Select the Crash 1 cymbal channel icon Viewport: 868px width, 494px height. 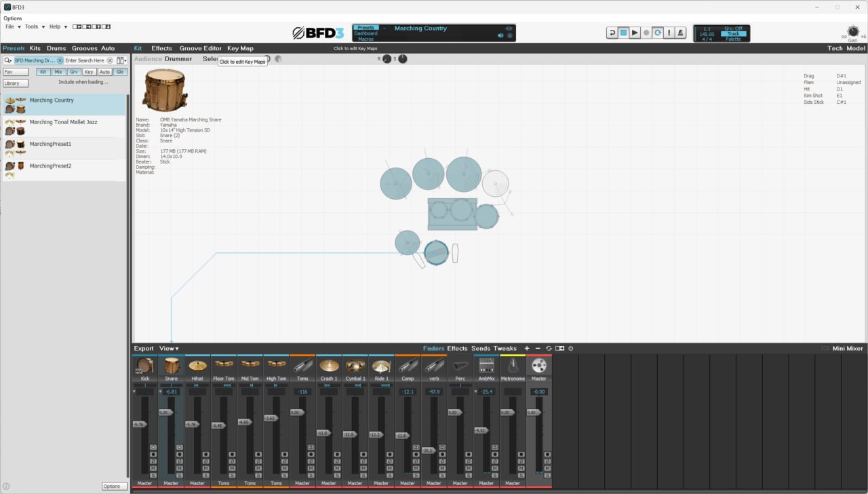(329, 366)
